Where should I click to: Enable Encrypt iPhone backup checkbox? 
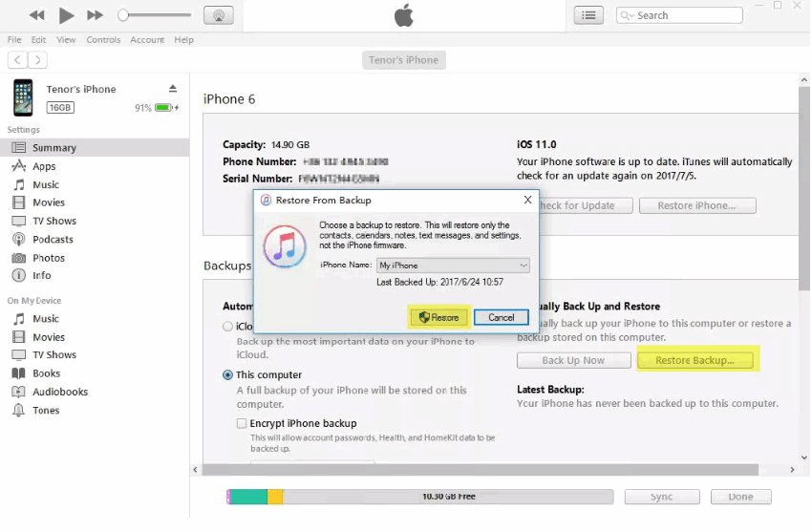[242, 423]
